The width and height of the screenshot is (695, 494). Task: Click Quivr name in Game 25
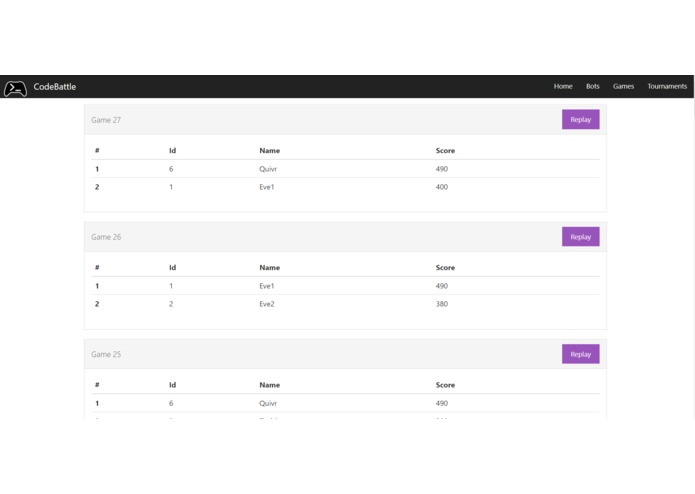coord(268,403)
